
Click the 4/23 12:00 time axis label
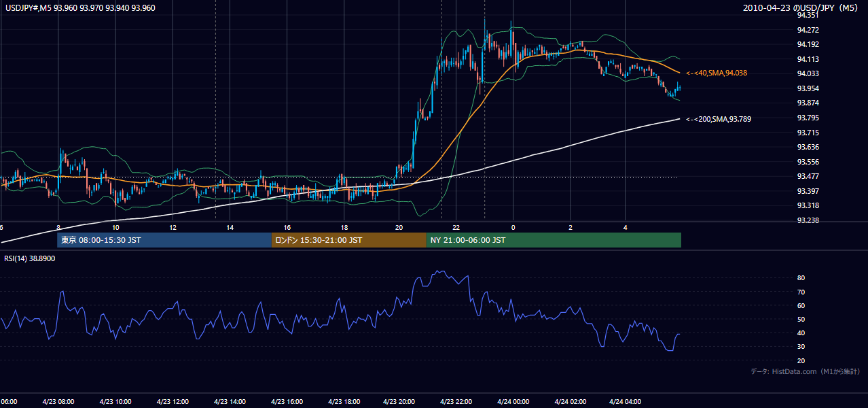pos(173,401)
